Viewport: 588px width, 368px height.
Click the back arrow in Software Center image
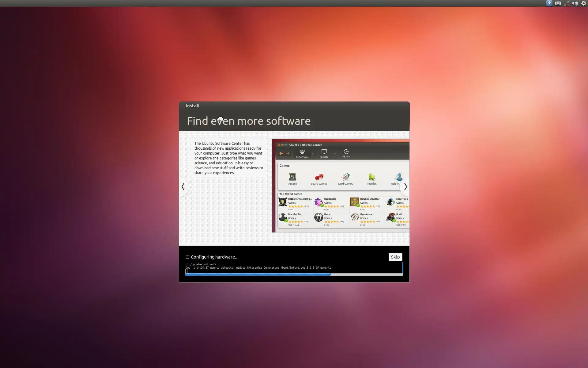281,154
